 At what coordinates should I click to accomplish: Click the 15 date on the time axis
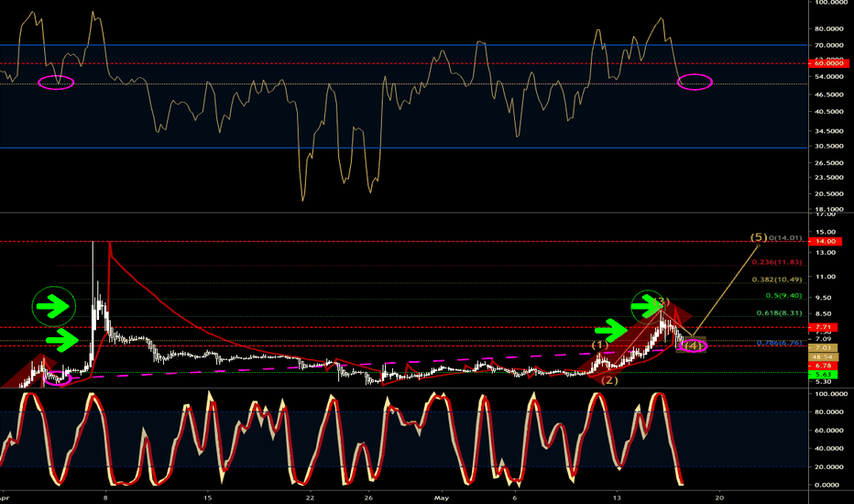[x=207, y=498]
